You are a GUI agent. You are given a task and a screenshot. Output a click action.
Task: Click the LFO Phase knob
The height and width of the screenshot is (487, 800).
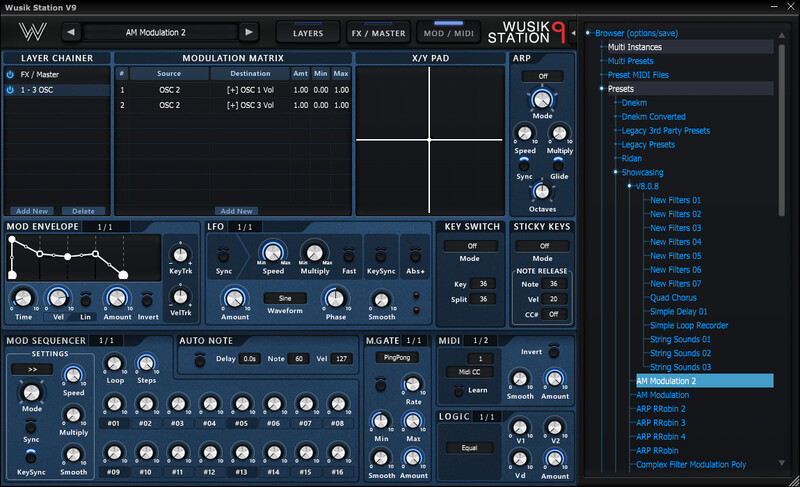335,299
